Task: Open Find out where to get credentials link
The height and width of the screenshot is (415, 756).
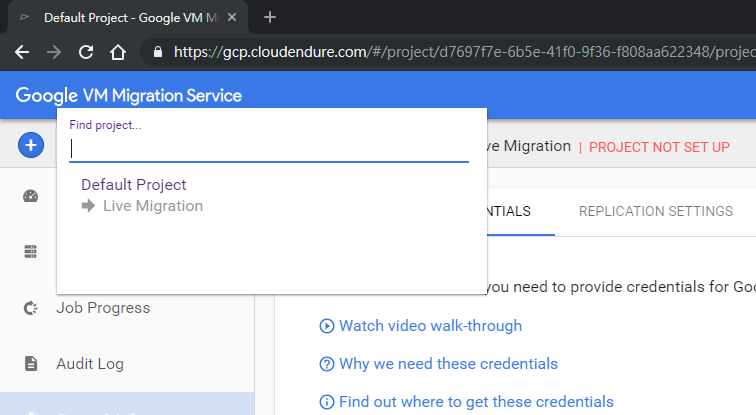Action: [476, 402]
